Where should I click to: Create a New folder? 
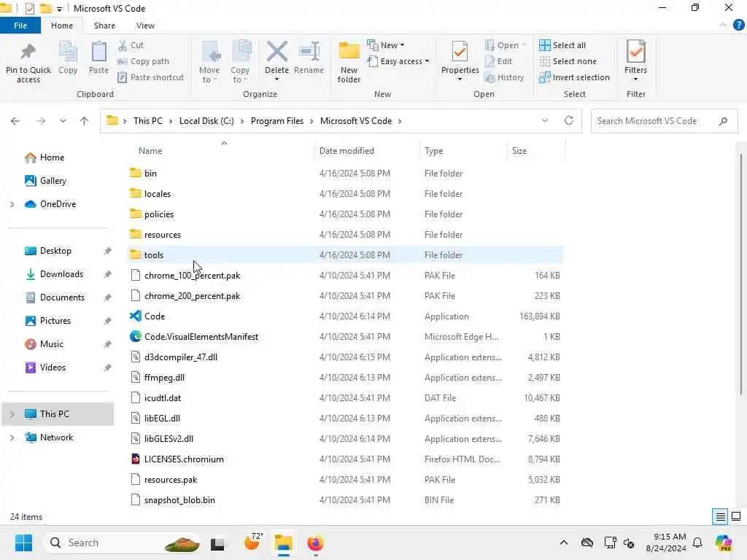pyautogui.click(x=349, y=62)
